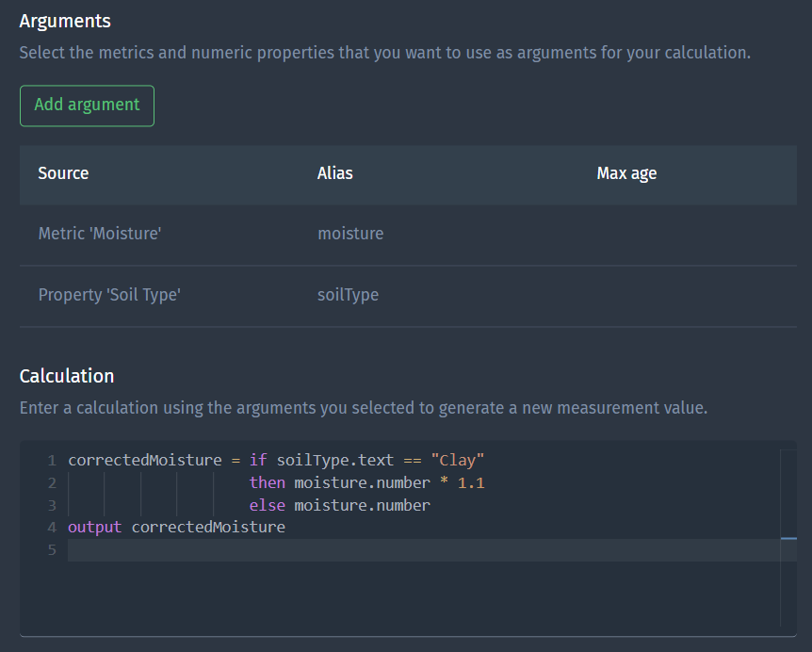Screen dimensions: 812x652
Task: Click the "Clay" string in the code
Action: (457, 461)
